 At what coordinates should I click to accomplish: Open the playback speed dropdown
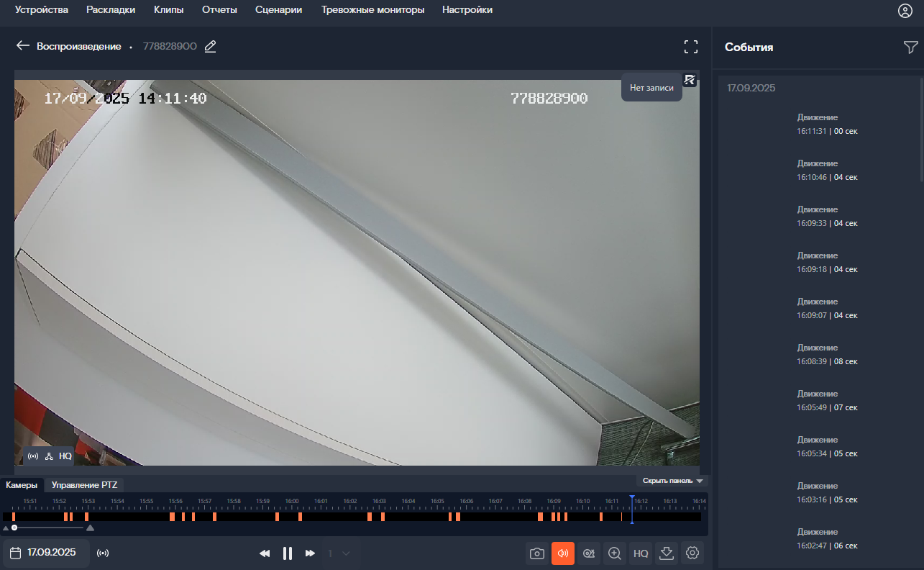click(x=339, y=553)
